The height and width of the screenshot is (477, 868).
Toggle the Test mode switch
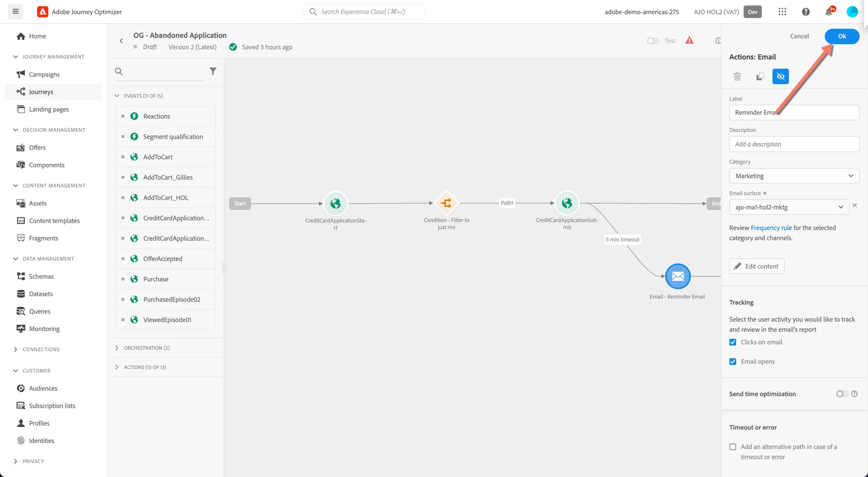point(653,41)
